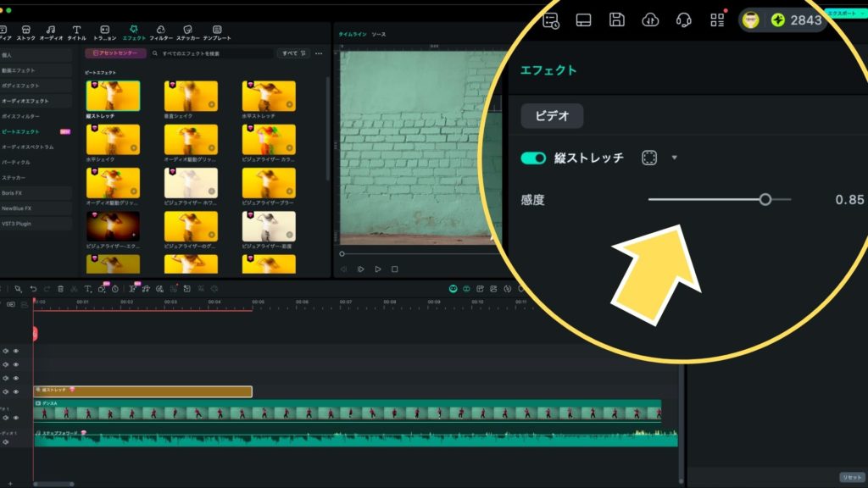Open cloud upload icon in top bar

650,19
